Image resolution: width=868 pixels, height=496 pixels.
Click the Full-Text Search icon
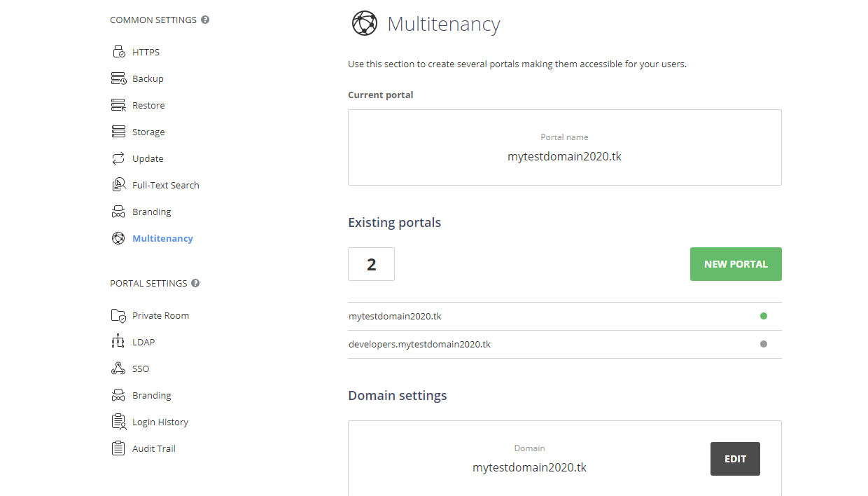(x=118, y=184)
